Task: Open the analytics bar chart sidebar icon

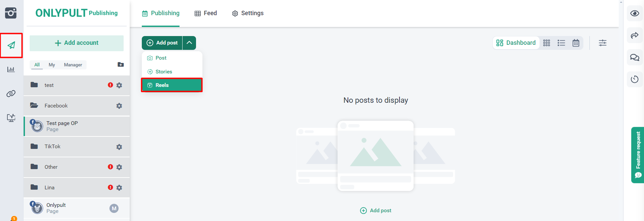Action: pyautogui.click(x=11, y=69)
